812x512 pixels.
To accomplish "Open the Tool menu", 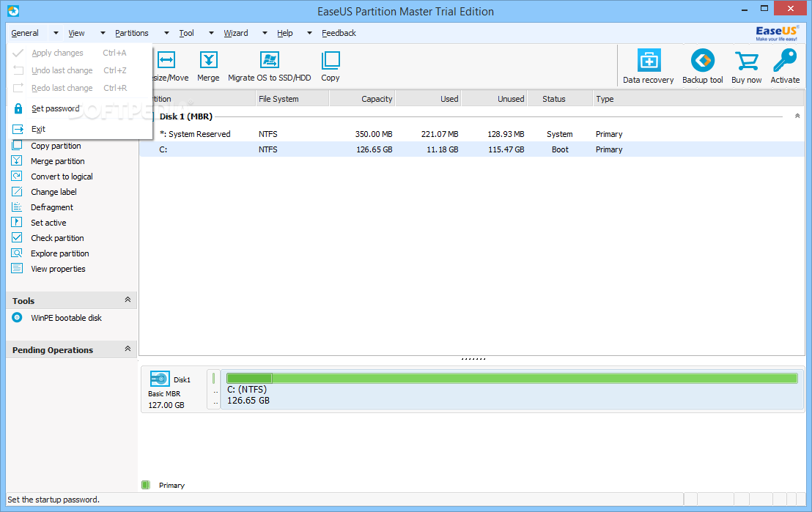I will pos(186,33).
